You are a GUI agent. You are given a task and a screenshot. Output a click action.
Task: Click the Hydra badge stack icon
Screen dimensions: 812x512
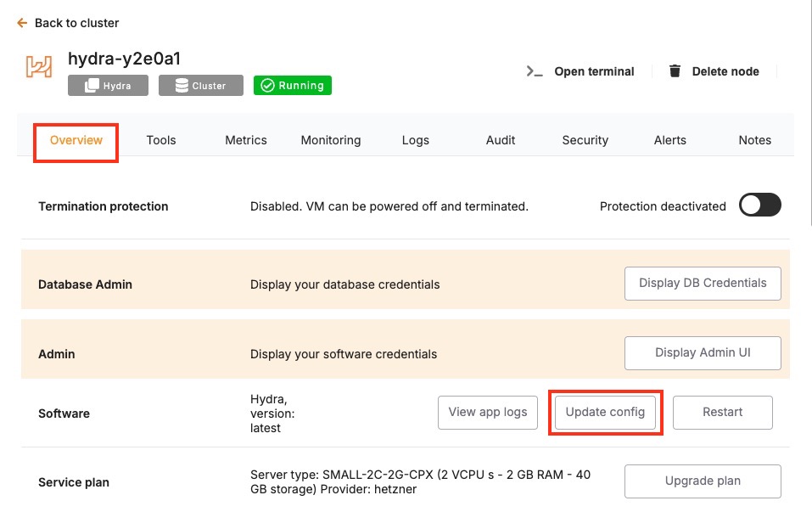pos(91,86)
